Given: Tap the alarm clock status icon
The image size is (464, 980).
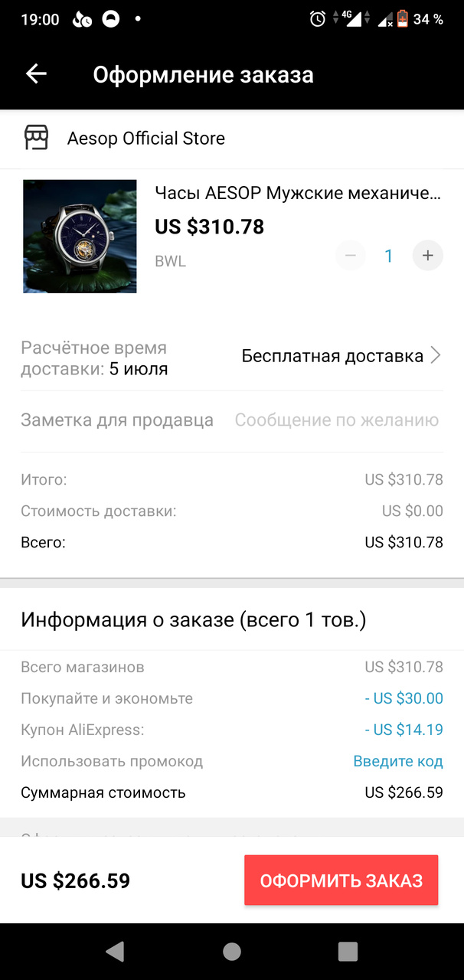Looking at the screenshot, I should click(x=318, y=20).
